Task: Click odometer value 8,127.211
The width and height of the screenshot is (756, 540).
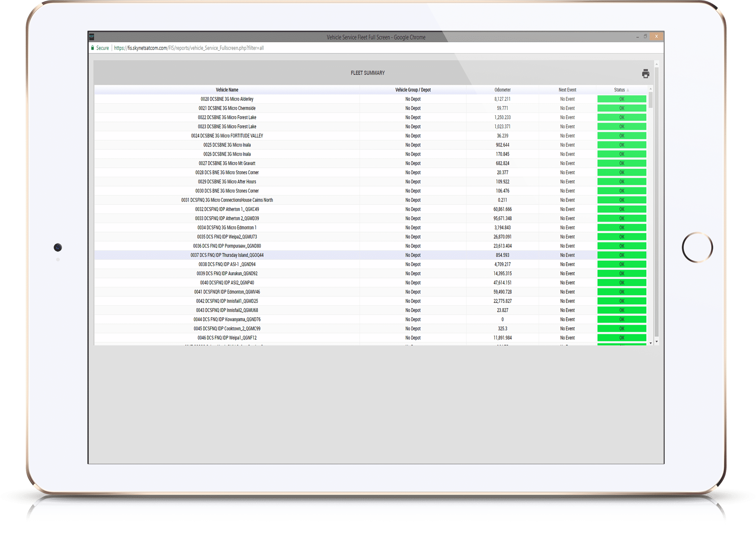Action: tap(502, 99)
